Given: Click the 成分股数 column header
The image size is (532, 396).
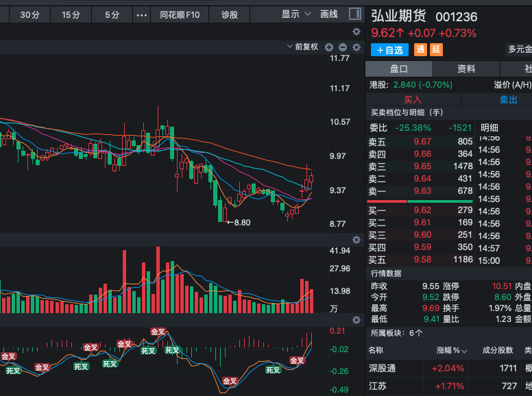Looking at the screenshot, I should [x=498, y=351].
